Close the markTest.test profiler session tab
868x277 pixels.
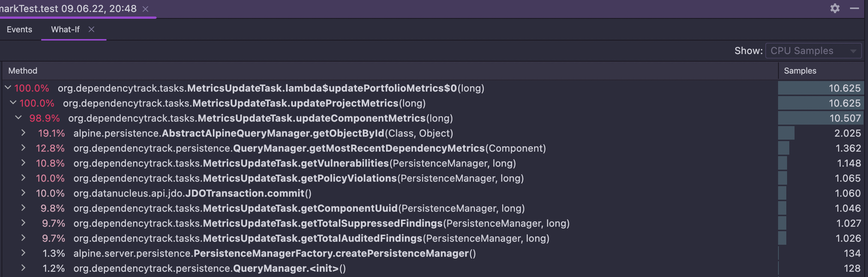tap(145, 9)
